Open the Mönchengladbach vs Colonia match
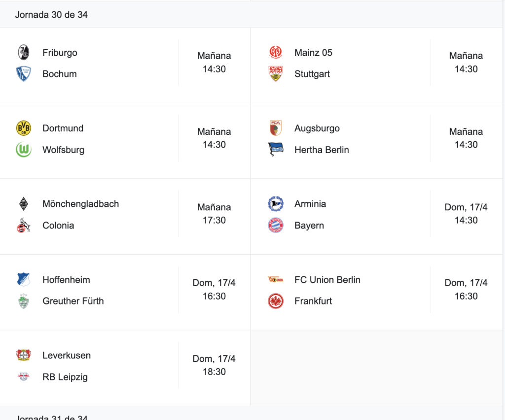The image size is (505, 420). [x=125, y=216]
